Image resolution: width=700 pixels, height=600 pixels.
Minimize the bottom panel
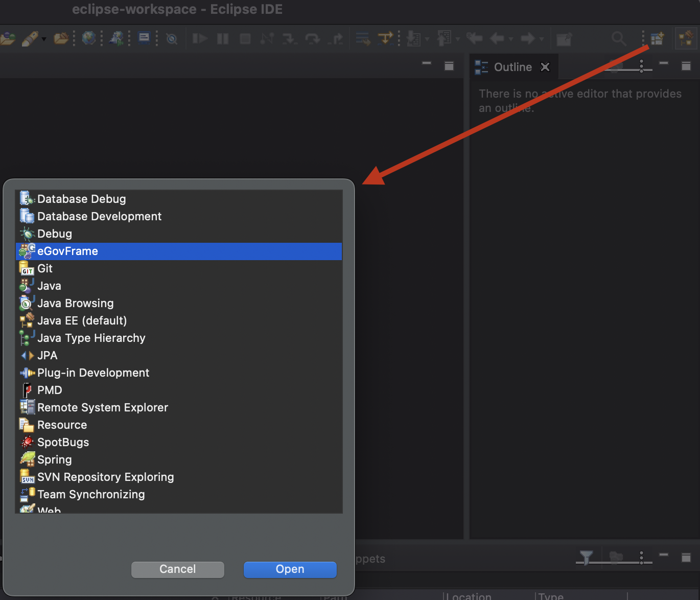[664, 555]
